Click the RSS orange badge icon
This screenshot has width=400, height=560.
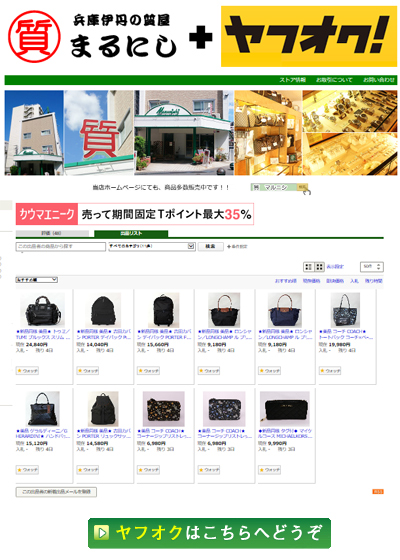pos(378,492)
